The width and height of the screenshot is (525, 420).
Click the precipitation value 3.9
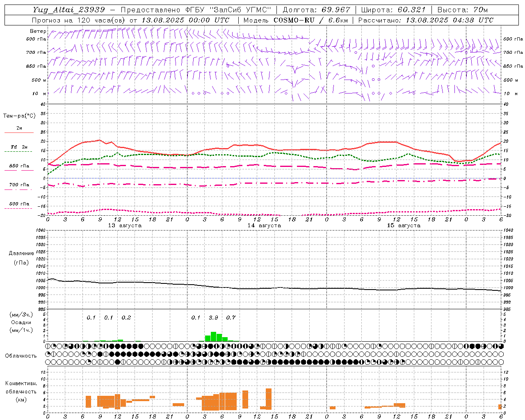(213, 318)
